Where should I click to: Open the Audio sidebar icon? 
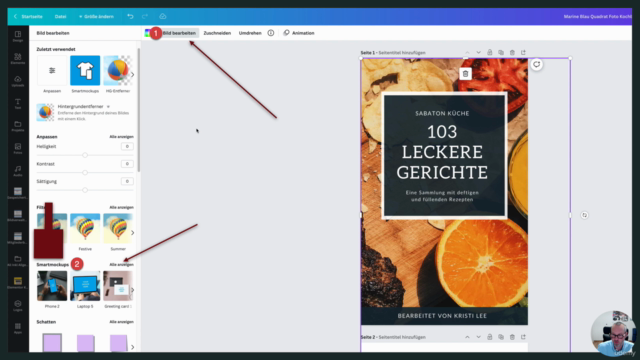click(x=18, y=171)
